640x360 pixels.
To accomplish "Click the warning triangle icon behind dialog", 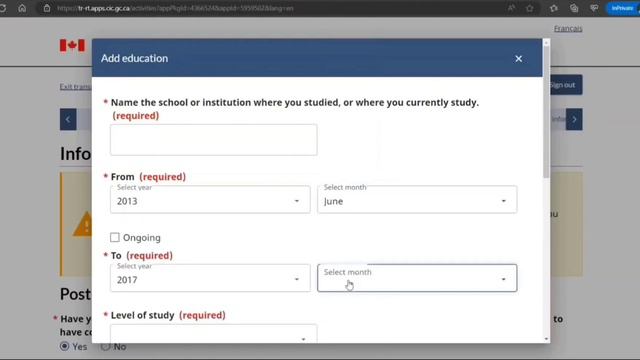I will 82,224.
